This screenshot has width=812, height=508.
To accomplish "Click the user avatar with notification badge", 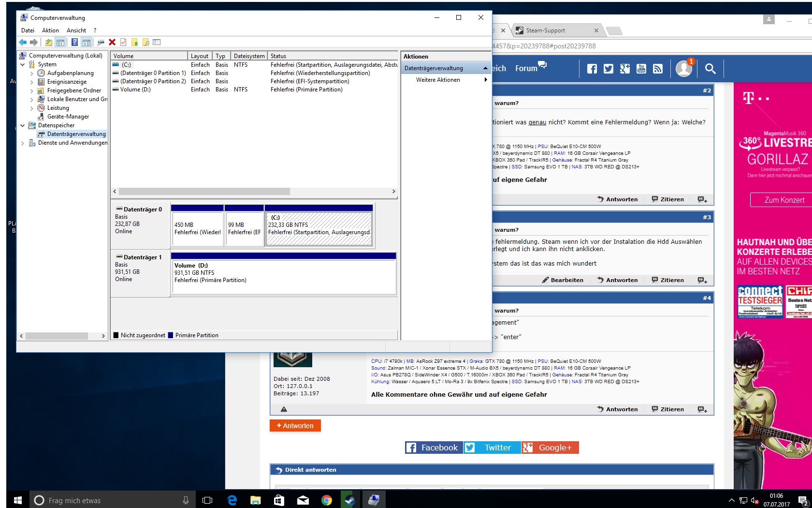I will pyautogui.click(x=684, y=68).
